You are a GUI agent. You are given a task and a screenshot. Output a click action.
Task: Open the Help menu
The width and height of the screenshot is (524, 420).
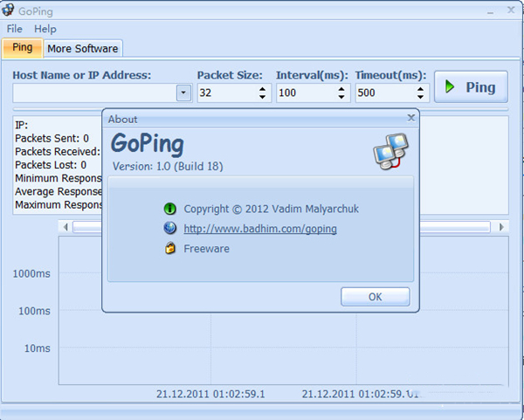[45, 29]
